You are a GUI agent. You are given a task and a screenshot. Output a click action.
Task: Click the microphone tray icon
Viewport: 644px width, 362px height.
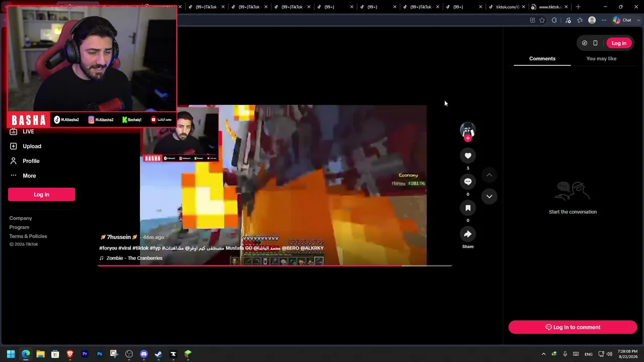tap(565, 354)
